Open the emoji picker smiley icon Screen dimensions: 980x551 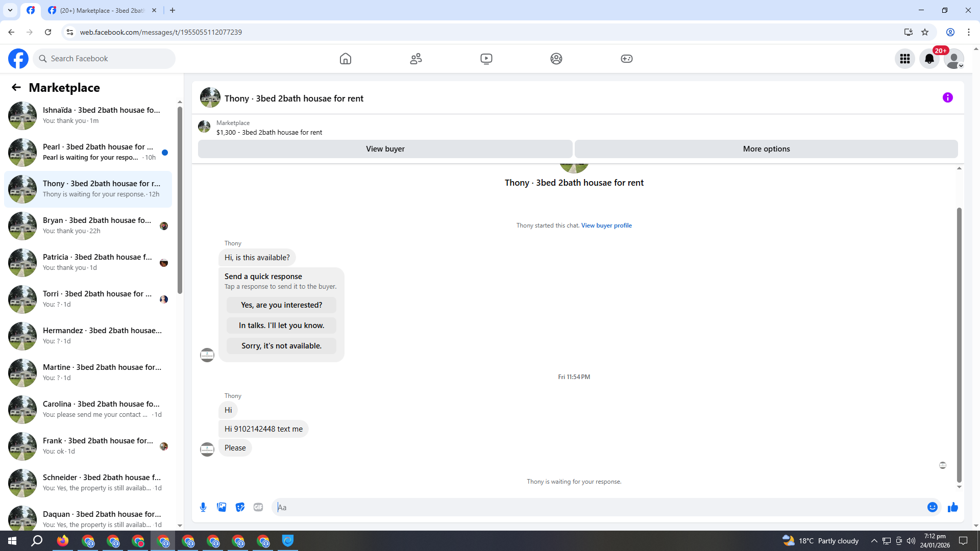tap(932, 507)
